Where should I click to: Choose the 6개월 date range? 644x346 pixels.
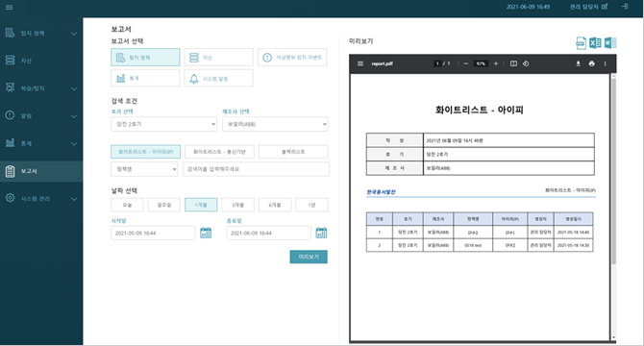(275, 205)
